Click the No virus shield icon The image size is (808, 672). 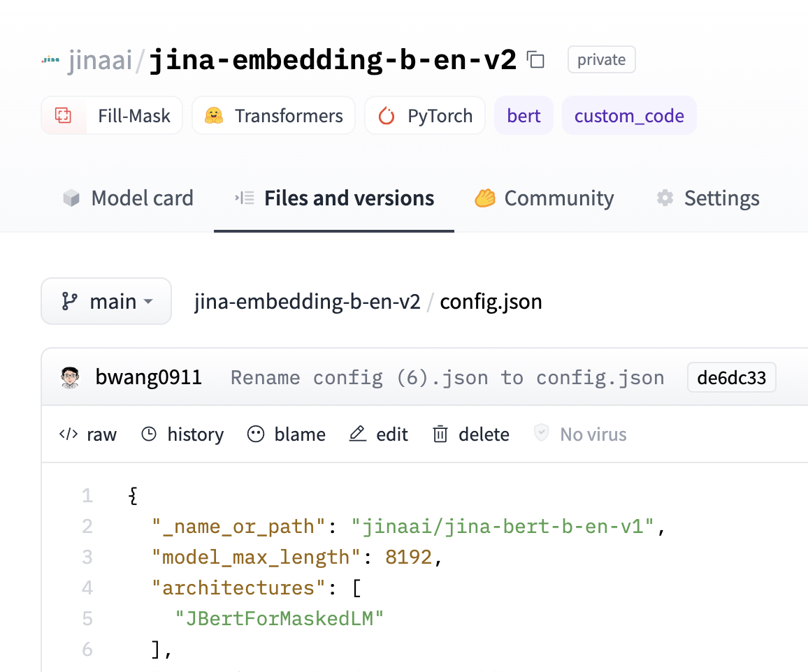tap(541, 433)
